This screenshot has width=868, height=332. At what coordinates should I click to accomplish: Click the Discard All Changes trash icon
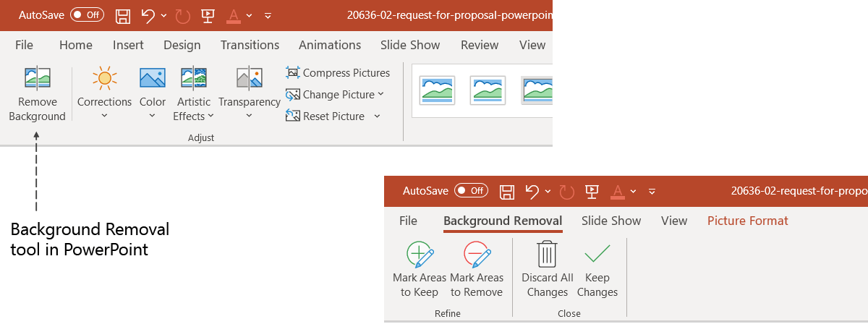tap(548, 256)
